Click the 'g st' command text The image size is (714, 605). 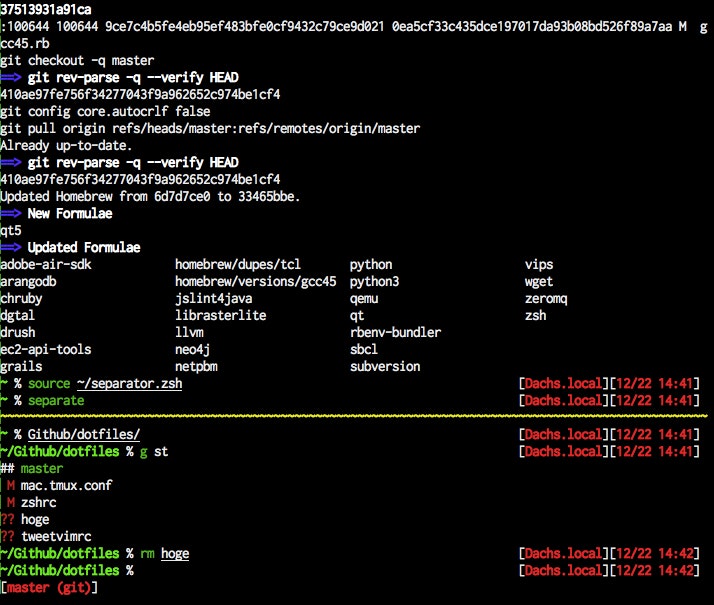154,452
